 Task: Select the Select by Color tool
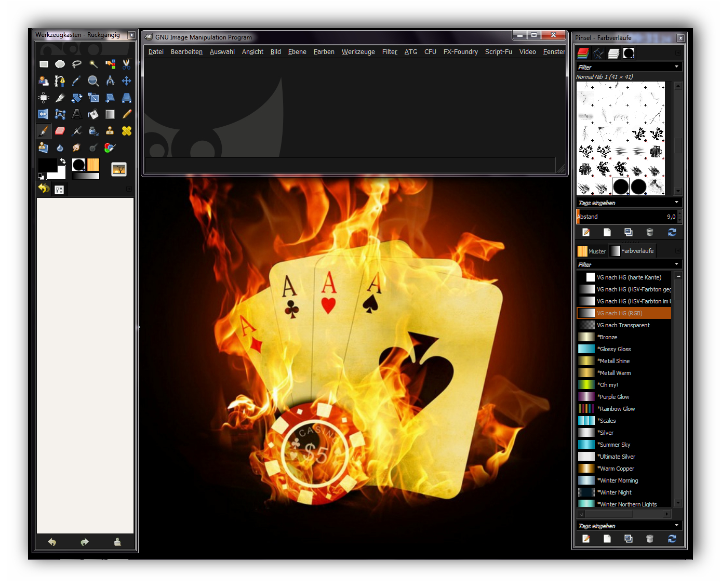[110, 64]
